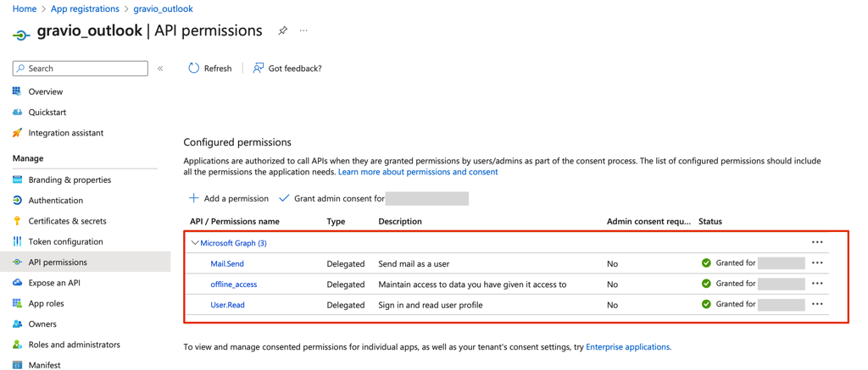
Task: Click green granted status icon for Mail.Send
Action: tap(706, 263)
